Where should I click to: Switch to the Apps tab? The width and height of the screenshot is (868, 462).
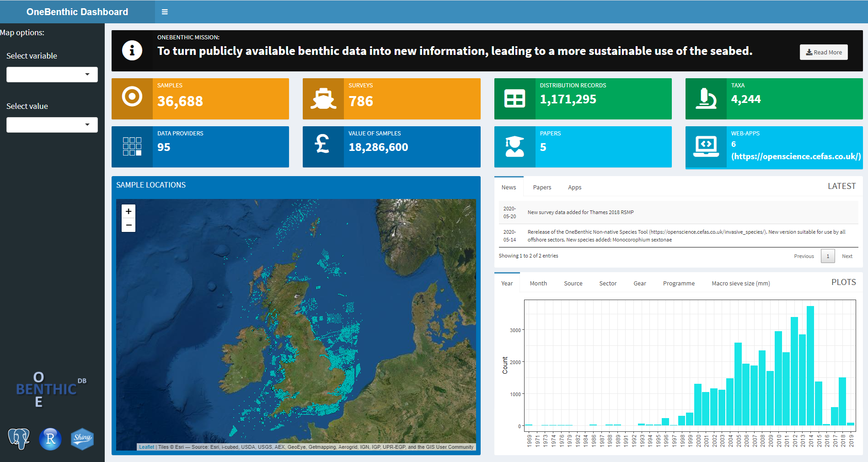click(x=574, y=188)
